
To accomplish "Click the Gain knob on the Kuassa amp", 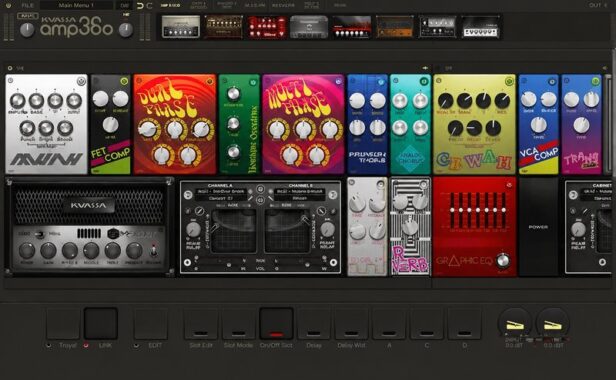I will tap(48, 250).
